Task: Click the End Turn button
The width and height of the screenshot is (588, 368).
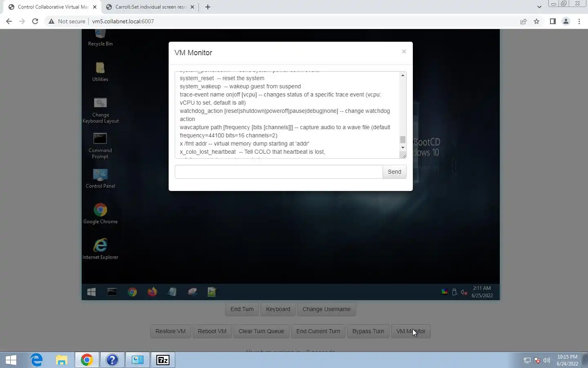Action: (x=242, y=309)
